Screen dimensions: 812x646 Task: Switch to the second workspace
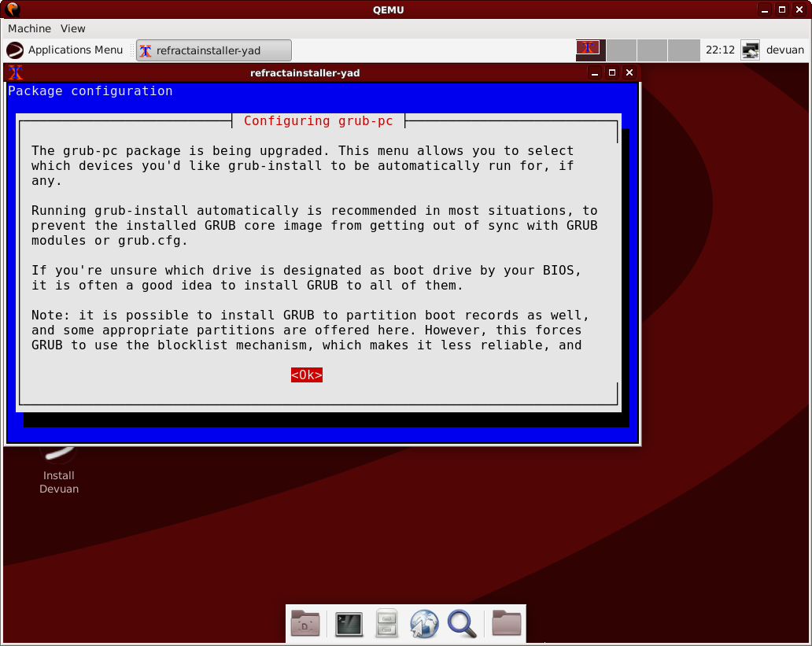(622, 50)
